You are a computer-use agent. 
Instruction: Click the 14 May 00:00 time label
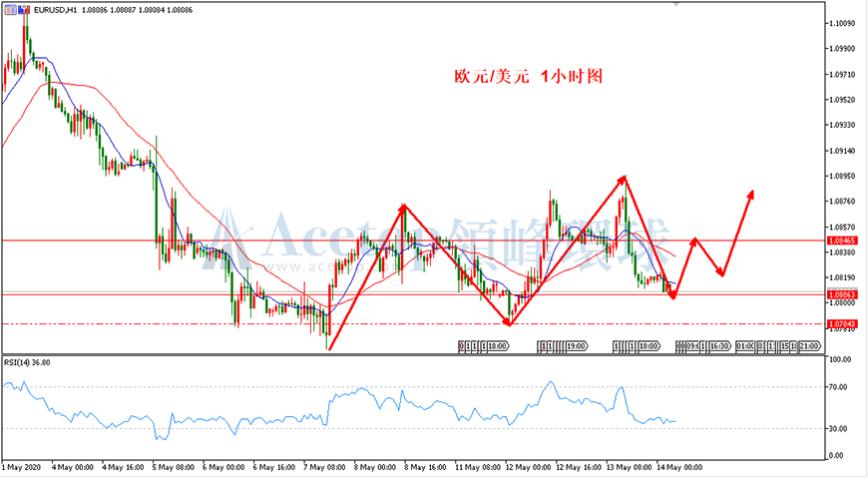[679, 468]
